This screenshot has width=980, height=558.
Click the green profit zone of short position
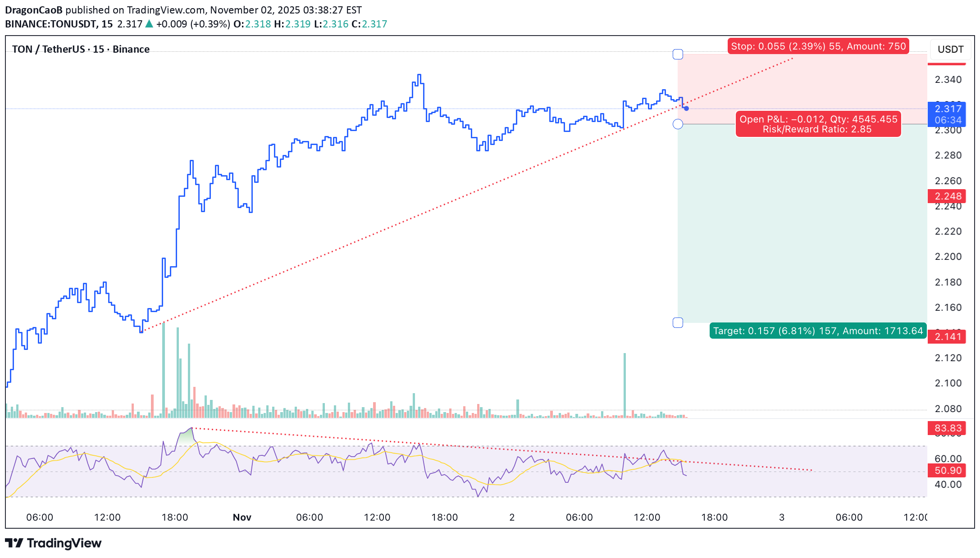[802, 225]
